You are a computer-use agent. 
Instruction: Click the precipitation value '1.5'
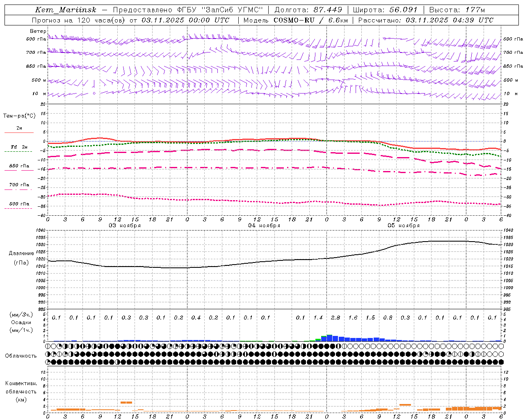pyautogui.click(x=370, y=318)
